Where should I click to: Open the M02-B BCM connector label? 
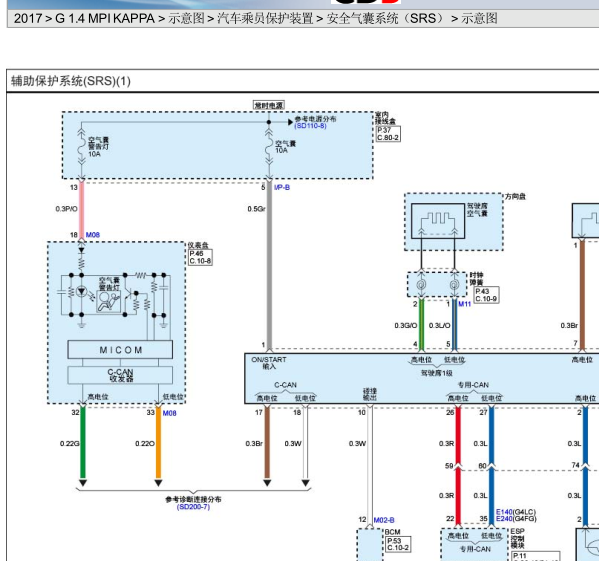point(384,520)
